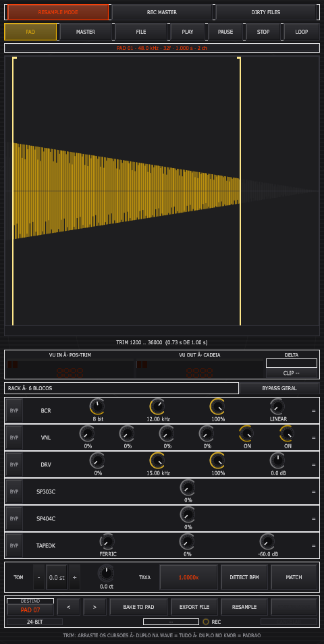Click SP404C 0% knob
The height and width of the screenshot is (644, 324).
[188, 515]
